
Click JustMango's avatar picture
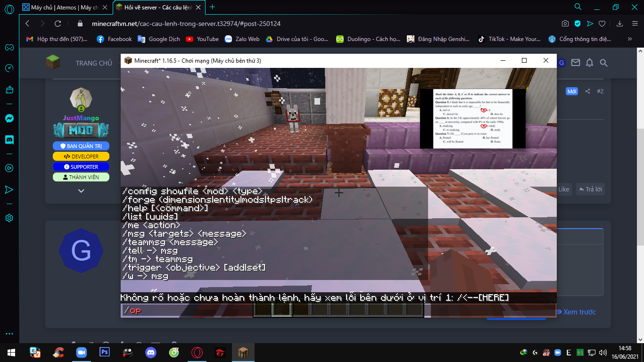pyautogui.click(x=81, y=99)
